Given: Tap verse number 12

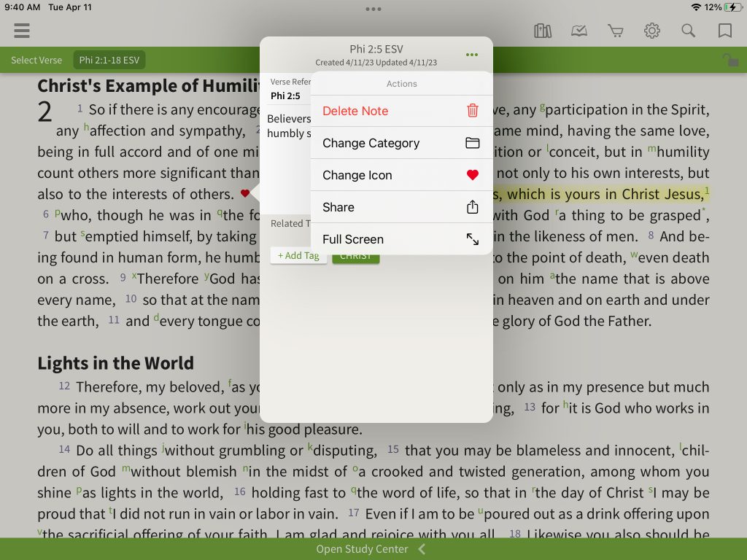Looking at the screenshot, I should 64,385.
